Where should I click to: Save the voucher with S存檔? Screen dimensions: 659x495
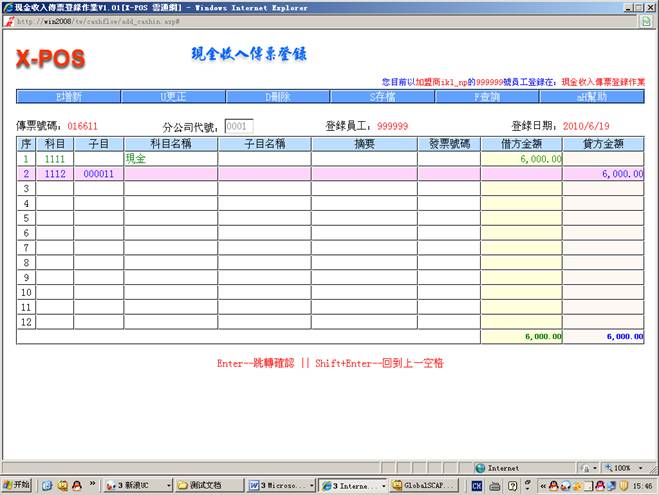[x=381, y=97]
